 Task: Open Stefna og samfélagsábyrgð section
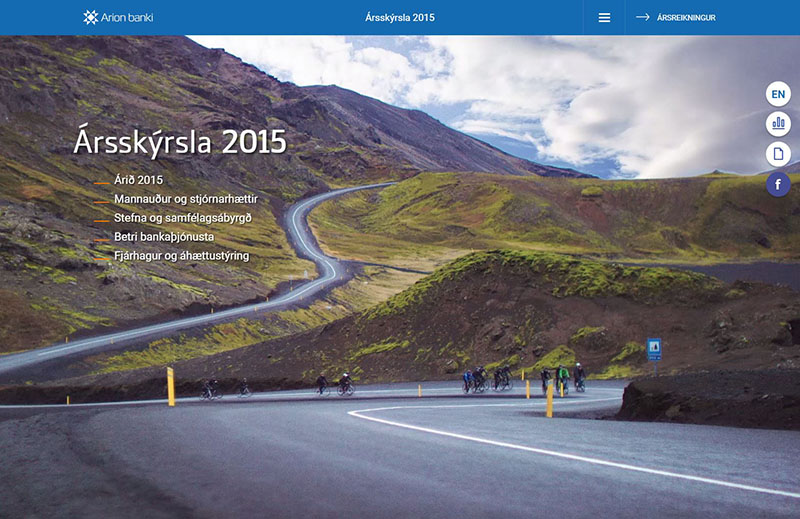coord(183,218)
